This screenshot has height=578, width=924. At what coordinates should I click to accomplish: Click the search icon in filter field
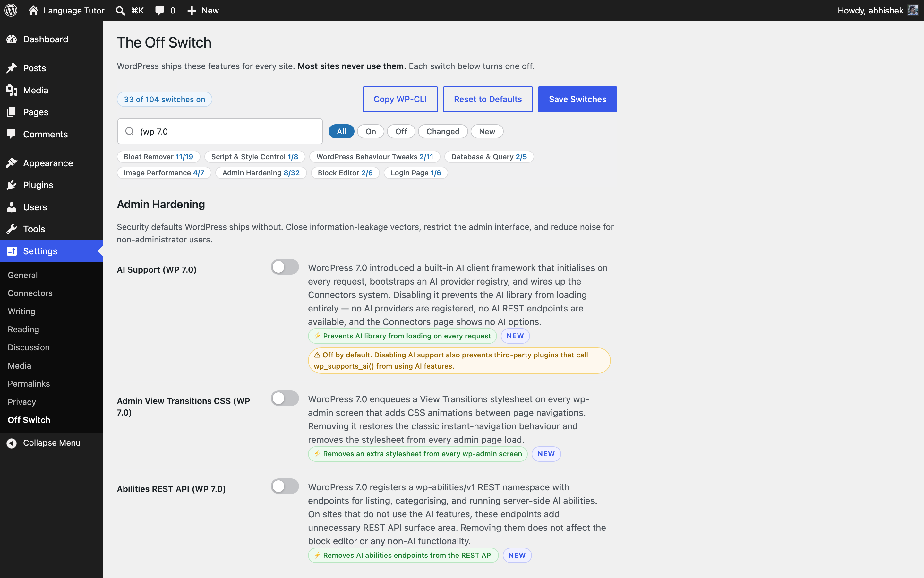(x=129, y=132)
